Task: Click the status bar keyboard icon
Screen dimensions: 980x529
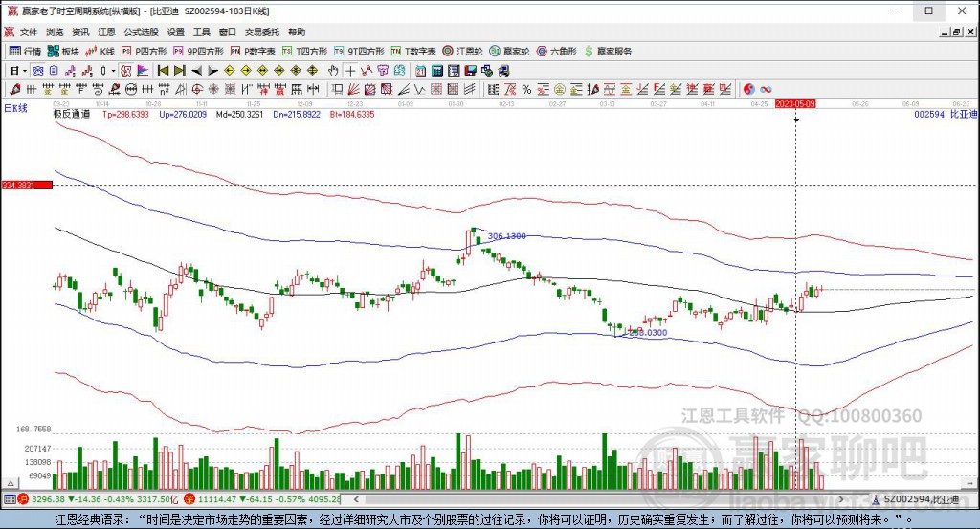Action: pyautogui.click(x=10, y=499)
